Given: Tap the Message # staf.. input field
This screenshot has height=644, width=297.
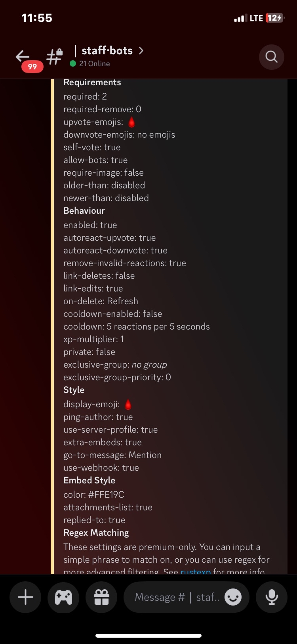Looking at the screenshot, I should (x=176, y=597).
